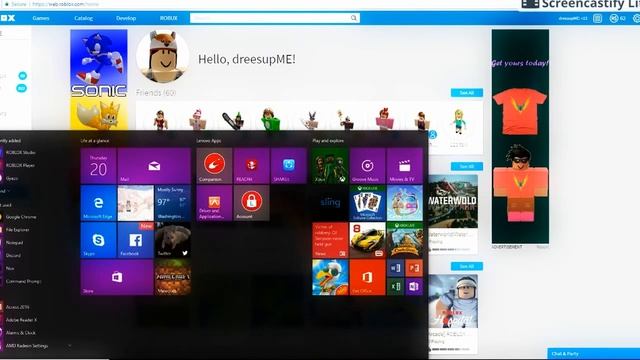The image size is (640, 360).
Task: Click the Hello, dreesupME! greeting
Action: pos(247,59)
